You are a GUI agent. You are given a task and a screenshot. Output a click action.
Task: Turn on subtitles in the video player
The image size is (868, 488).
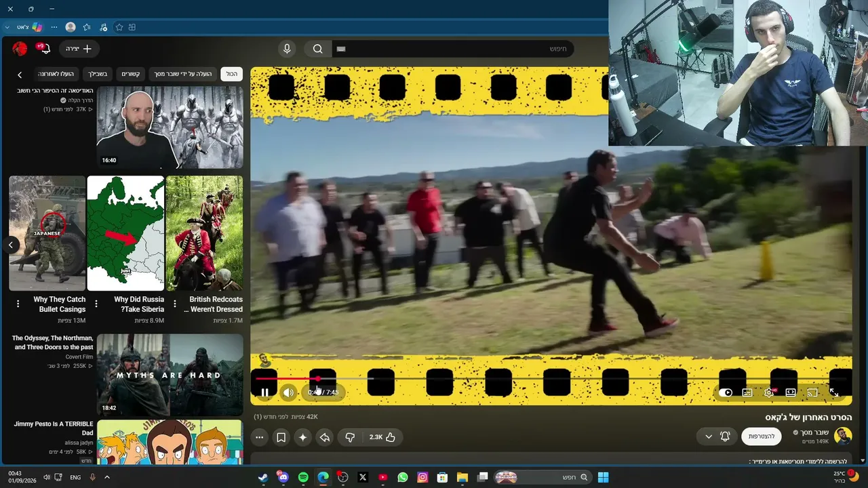[747, 392]
